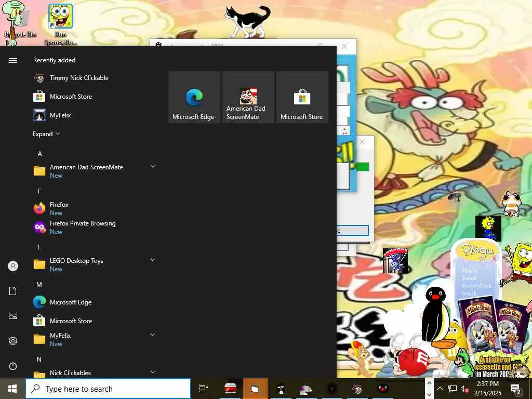Image resolution: width=532 pixels, height=399 pixels.
Task: Click the letter L section header
Action: (39, 247)
